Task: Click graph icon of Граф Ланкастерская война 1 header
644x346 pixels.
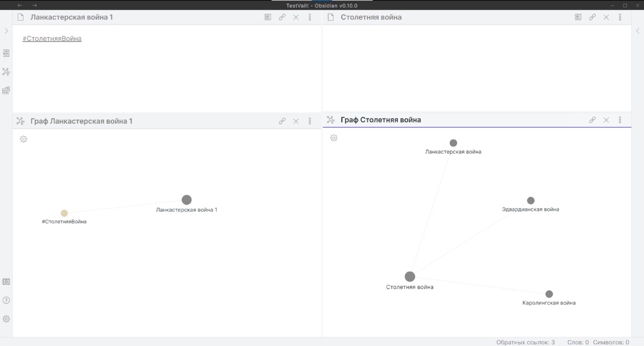Action: [20, 121]
